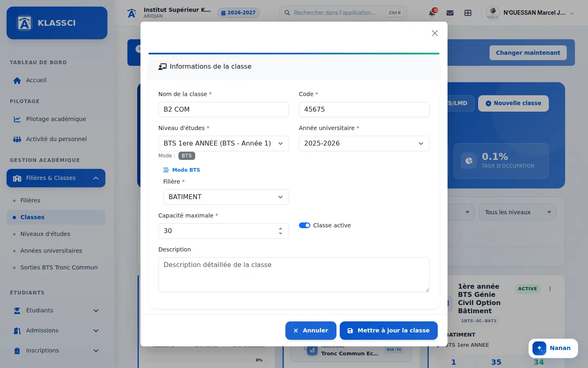Click the institute logo in the header
Image resolution: width=588 pixels, height=368 pixels.
click(131, 13)
